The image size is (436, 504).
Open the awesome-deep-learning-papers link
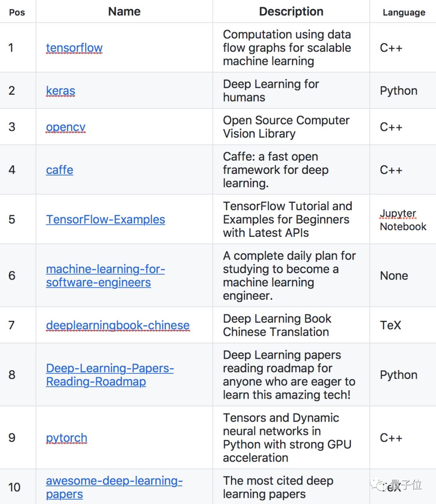coord(114,487)
